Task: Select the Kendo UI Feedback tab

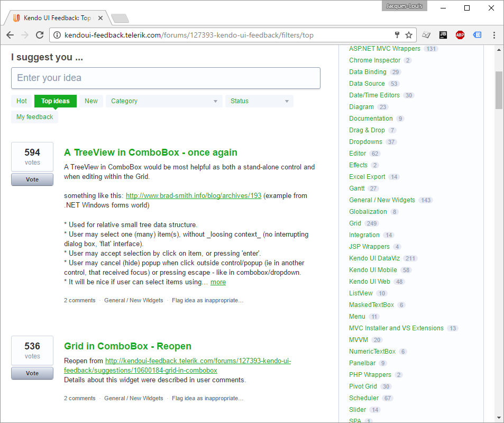Action: pos(57,18)
